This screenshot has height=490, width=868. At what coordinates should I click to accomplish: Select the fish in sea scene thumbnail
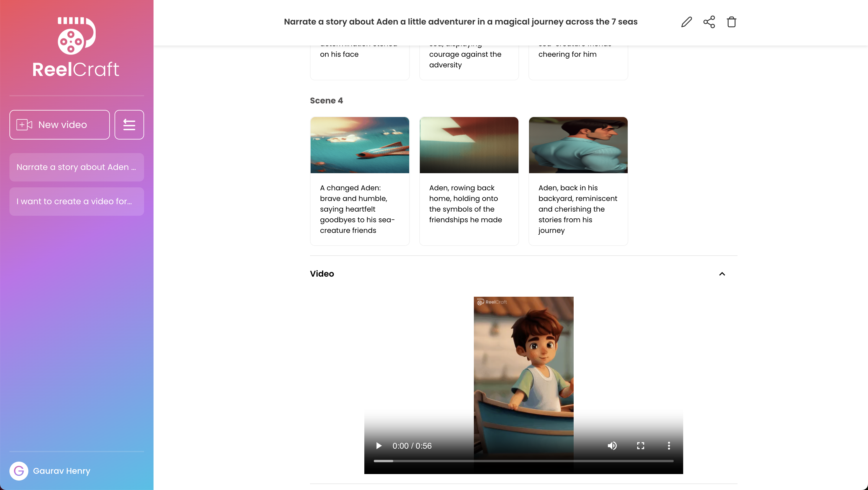point(360,145)
